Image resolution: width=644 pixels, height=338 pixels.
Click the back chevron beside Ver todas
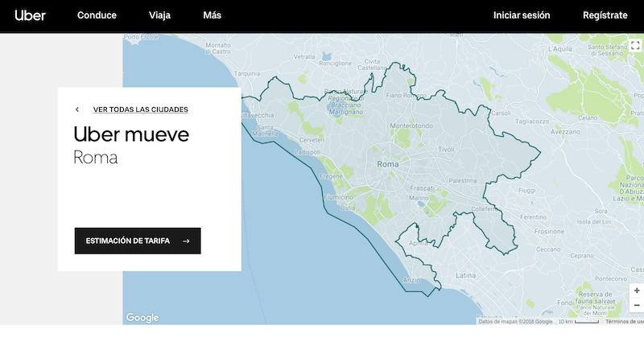(x=77, y=109)
